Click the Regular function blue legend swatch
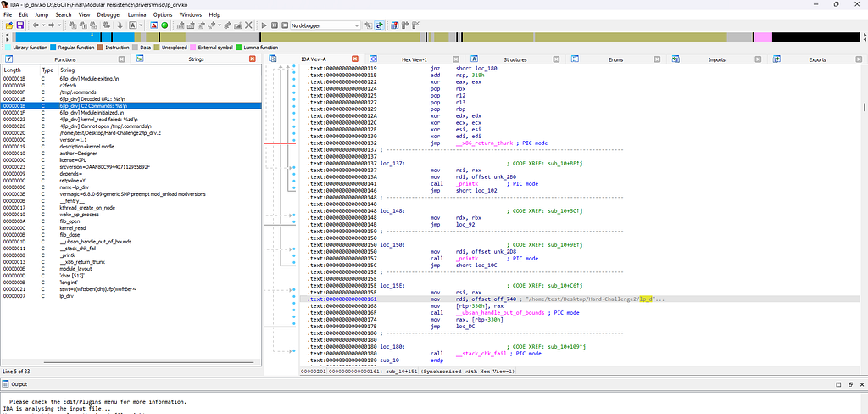The height and width of the screenshot is (414, 868). coord(53,48)
